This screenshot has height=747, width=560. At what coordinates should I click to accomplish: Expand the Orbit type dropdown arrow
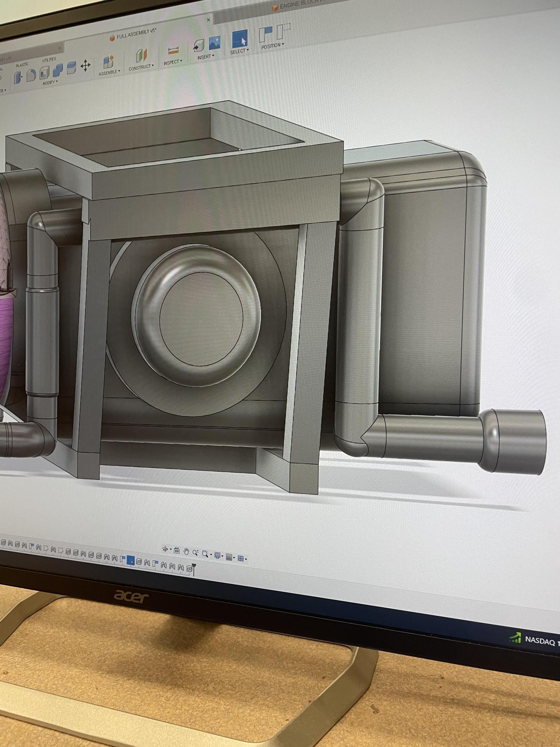tap(170, 550)
